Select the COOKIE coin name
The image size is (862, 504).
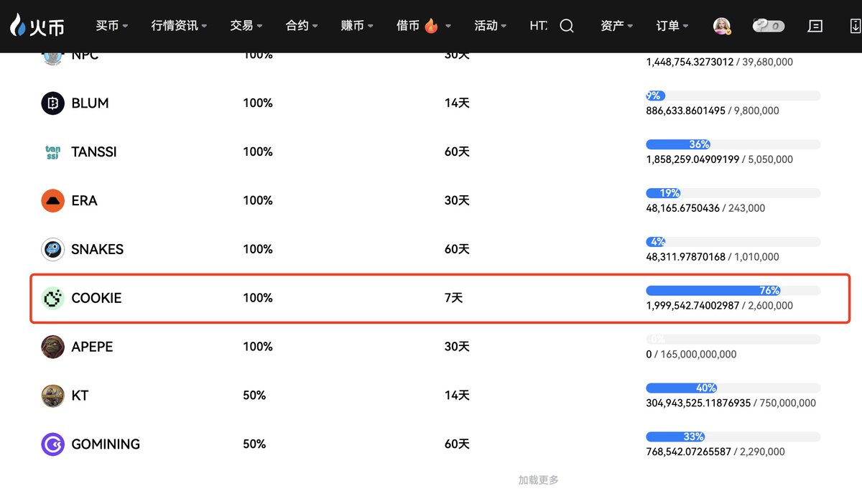click(97, 298)
